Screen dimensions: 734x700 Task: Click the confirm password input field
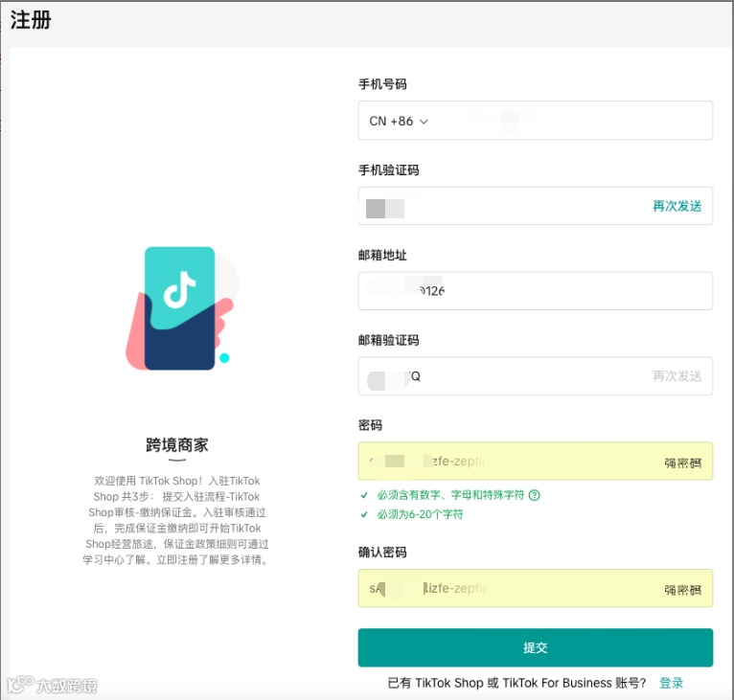(536, 588)
